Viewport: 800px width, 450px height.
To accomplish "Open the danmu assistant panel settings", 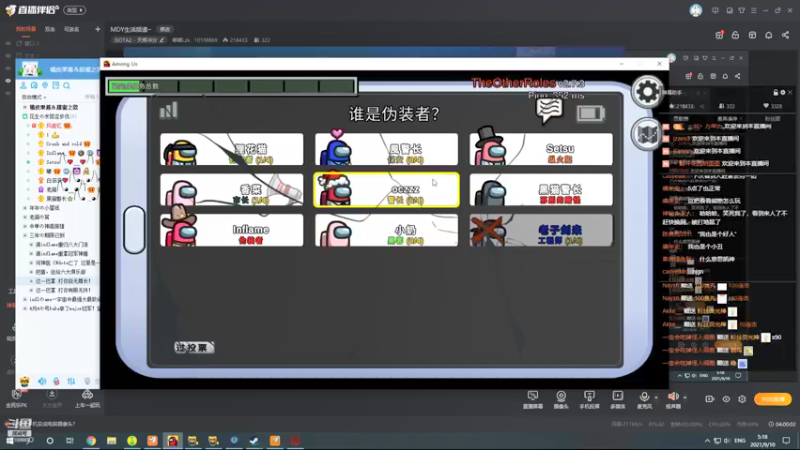I will tap(783, 92).
